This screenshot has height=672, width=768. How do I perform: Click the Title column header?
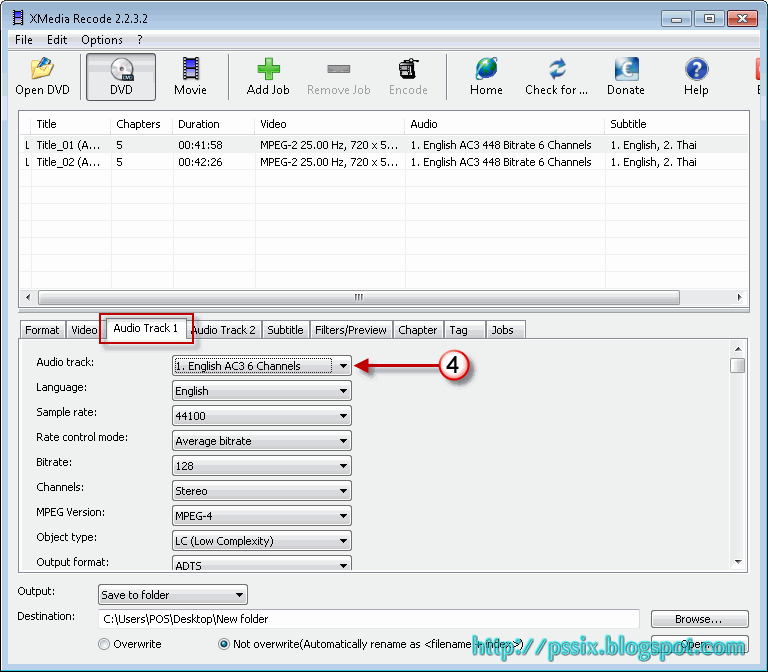[x=71, y=124]
